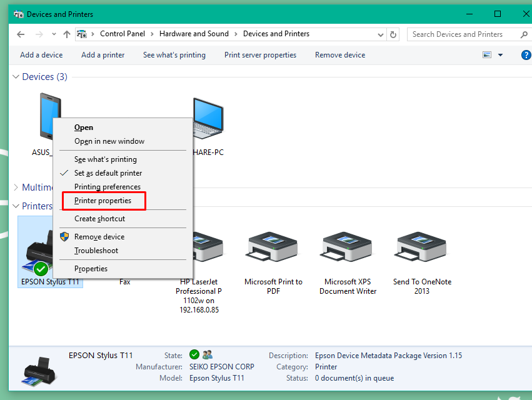532x400 pixels.
Task: Open the view options dropdown arrow
Action: (x=501, y=55)
